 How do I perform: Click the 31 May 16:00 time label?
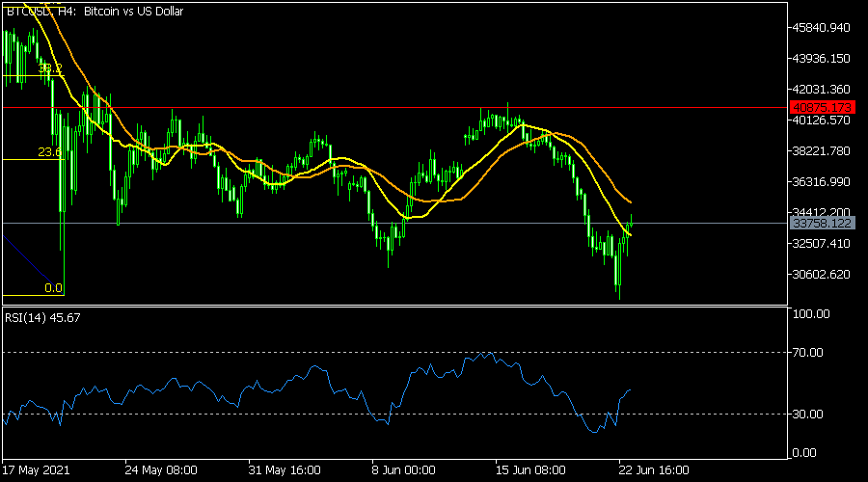(x=285, y=470)
